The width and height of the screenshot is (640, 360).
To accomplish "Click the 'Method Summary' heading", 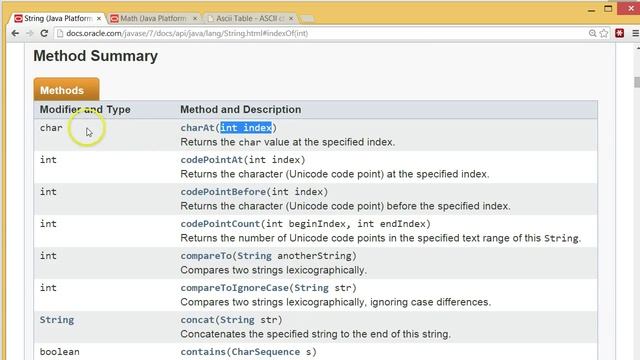I will coord(96,56).
